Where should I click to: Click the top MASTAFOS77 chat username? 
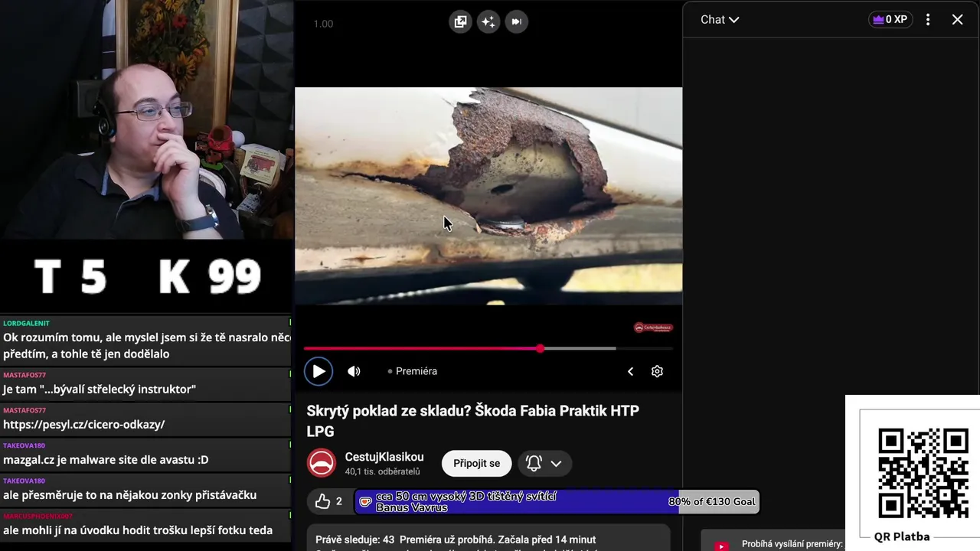tap(24, 375)
